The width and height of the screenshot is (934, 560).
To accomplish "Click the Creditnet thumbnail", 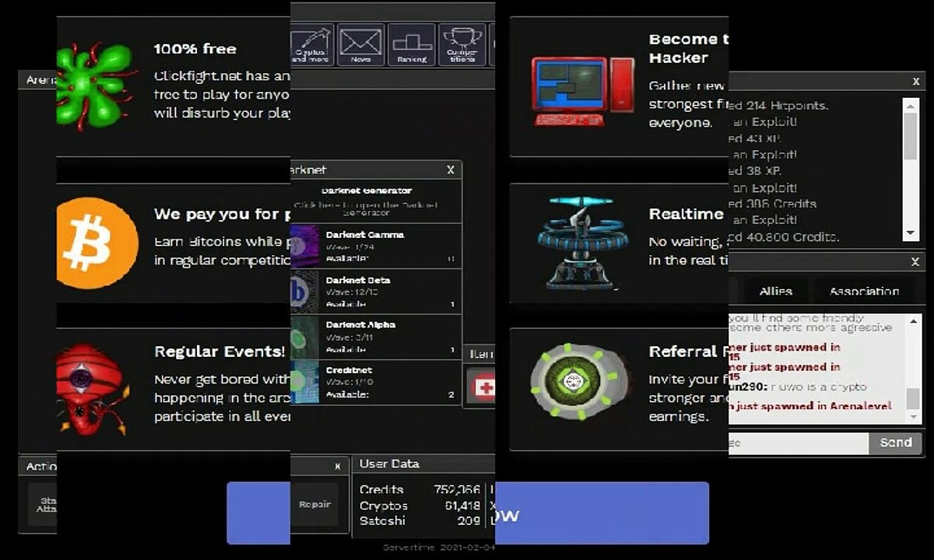I will pyautogui.click(x=304, y=382).
